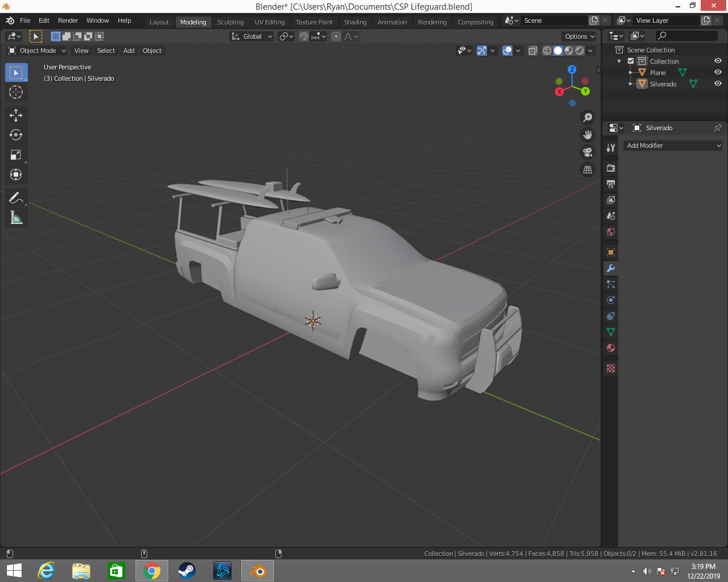Open the pivot point dropdown
728x582 pixels.
(x=286, y=36)
